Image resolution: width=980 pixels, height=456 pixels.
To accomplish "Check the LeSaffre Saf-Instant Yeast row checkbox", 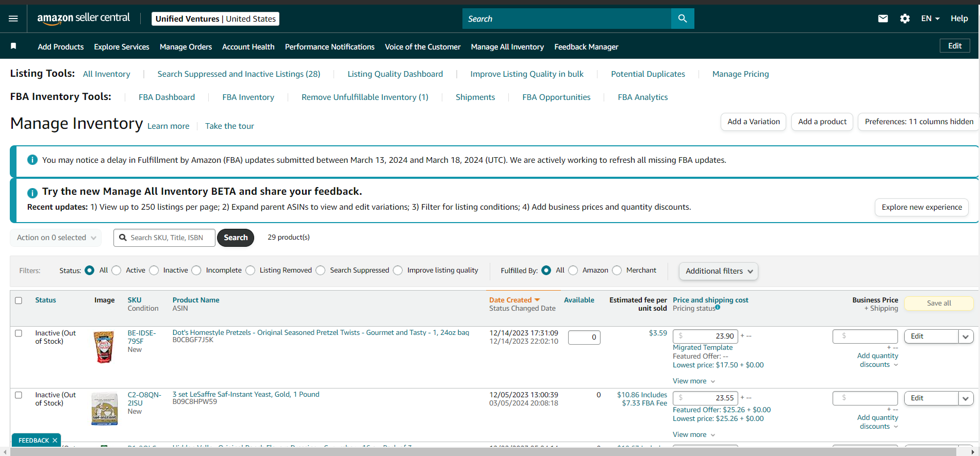I will 19,395.
